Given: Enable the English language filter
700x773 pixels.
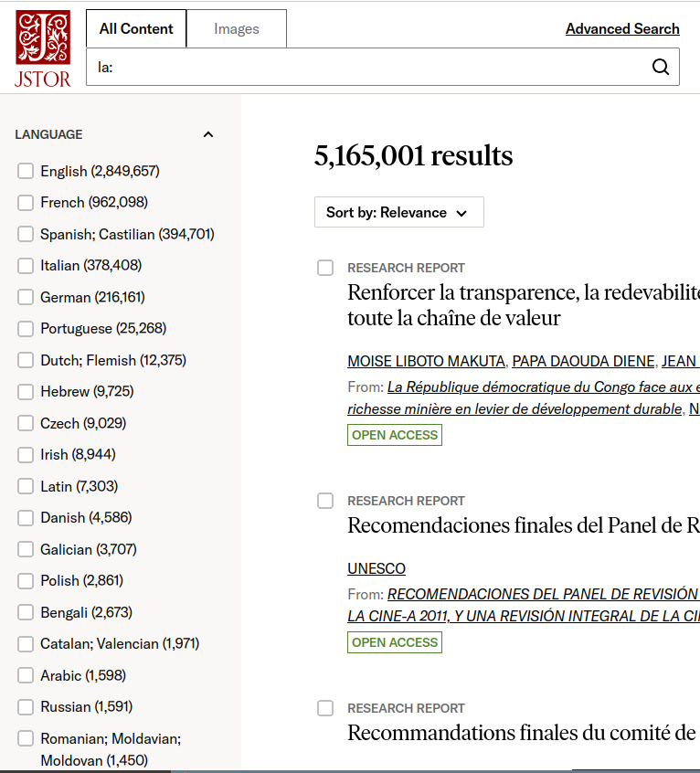Looking at the screenshot, I should pyautogui.click(x=25, y=171).
